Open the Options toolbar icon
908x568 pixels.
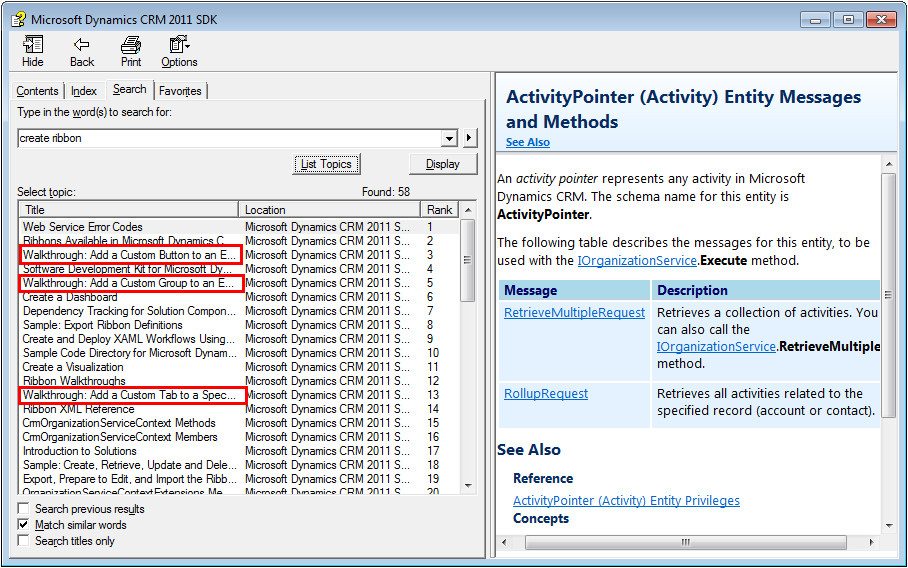[179, 45]
